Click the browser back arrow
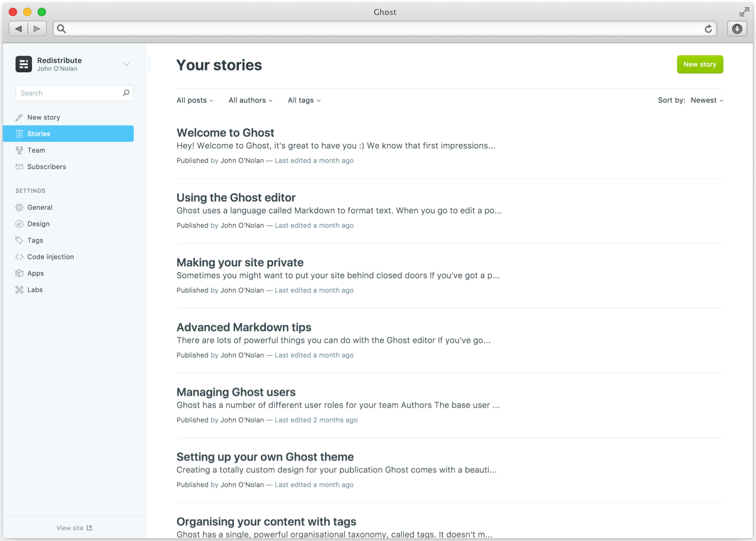This screenshot has height=541, width=756. (19, 29)
